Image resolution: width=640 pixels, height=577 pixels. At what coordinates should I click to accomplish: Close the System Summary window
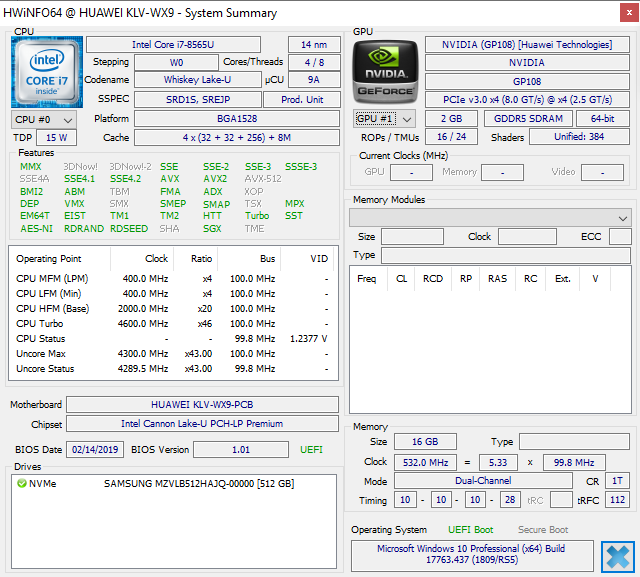click(x=629, y=13)
